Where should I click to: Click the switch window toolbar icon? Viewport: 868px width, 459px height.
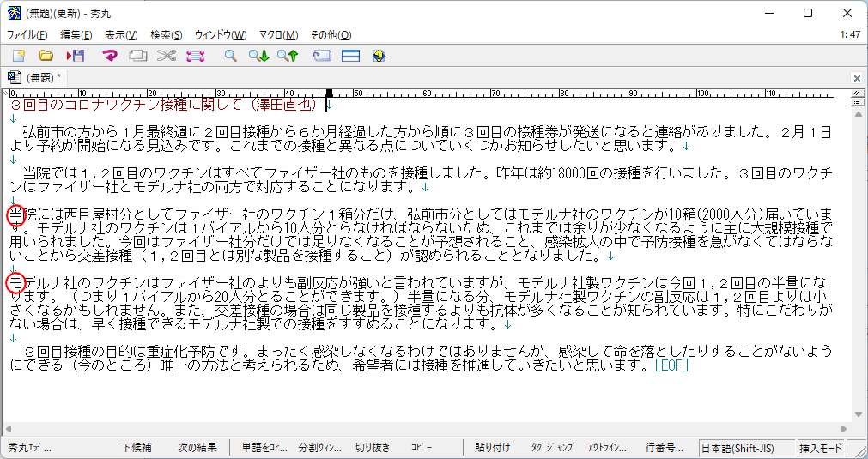click(x=322, y=56)
